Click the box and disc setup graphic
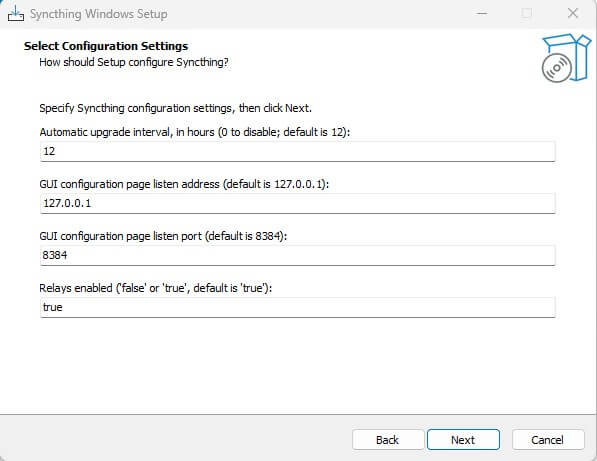Image resolution: width=597 pixels, height=461 pixels. coord(566,58)
